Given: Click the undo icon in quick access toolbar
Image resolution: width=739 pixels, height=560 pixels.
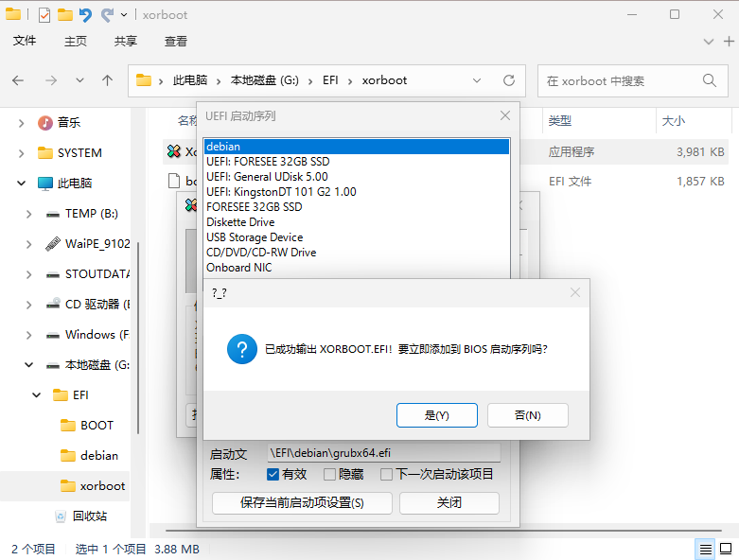Looking at the screenshot, I should pyautogui.click(x=85, y=15).
